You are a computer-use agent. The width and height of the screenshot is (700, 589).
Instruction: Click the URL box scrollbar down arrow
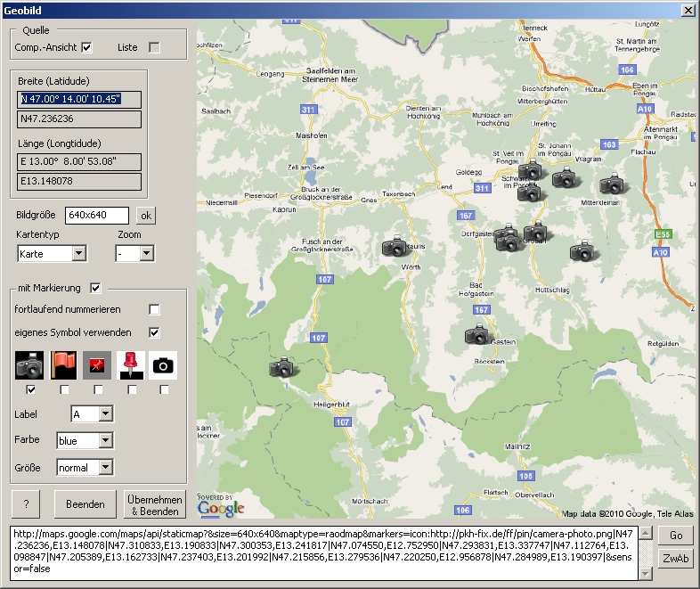(645, 574)
